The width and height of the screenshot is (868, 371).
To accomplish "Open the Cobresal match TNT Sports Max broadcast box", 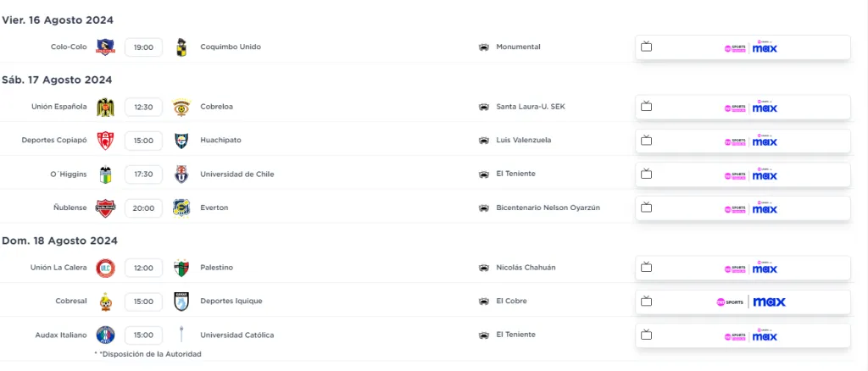I will [743, 302].
